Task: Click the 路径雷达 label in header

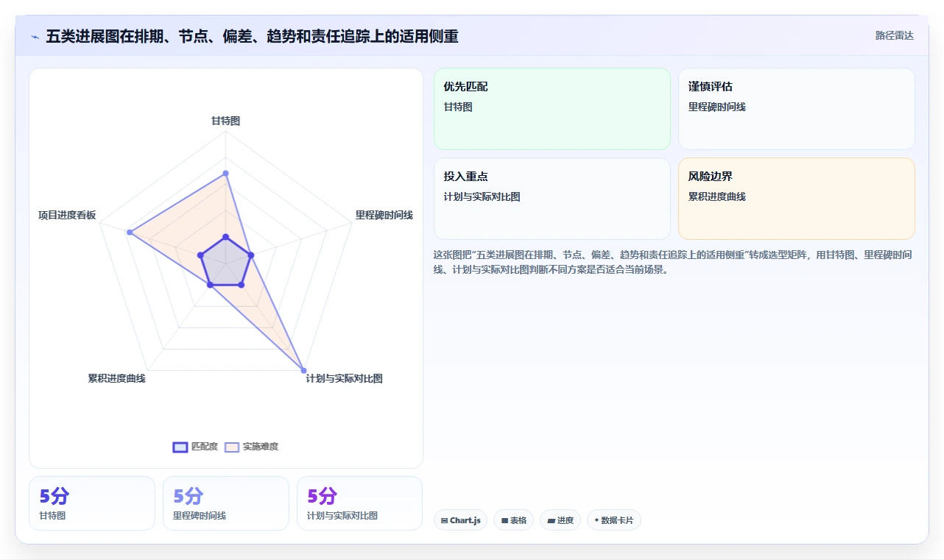Action: point(894,35)
